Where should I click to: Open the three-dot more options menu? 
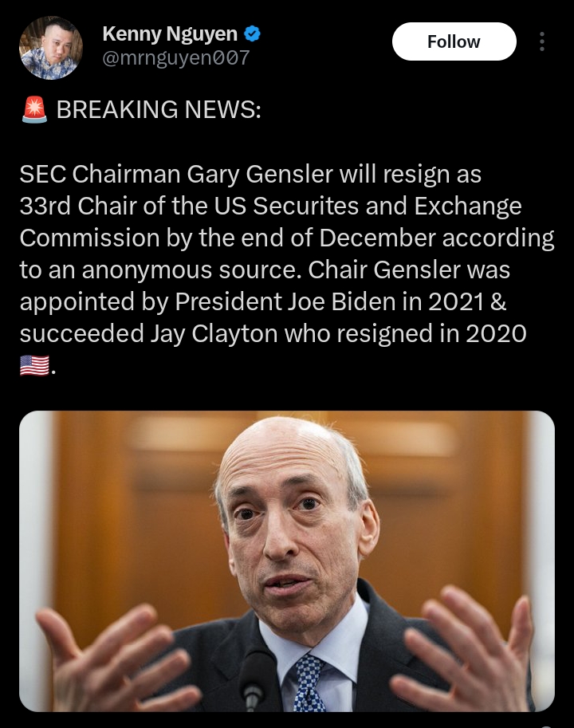pyautogui.click(x=541, y=41)
